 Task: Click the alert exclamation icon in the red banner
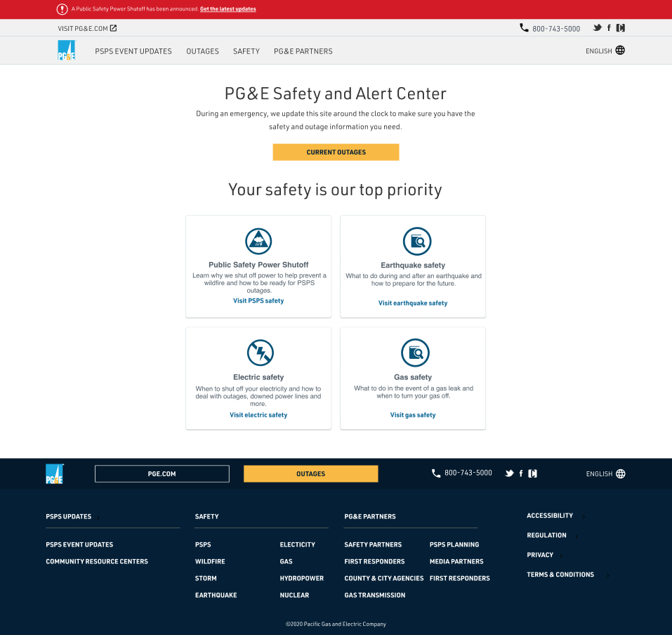pyautogui.click(x=62, y=9)
